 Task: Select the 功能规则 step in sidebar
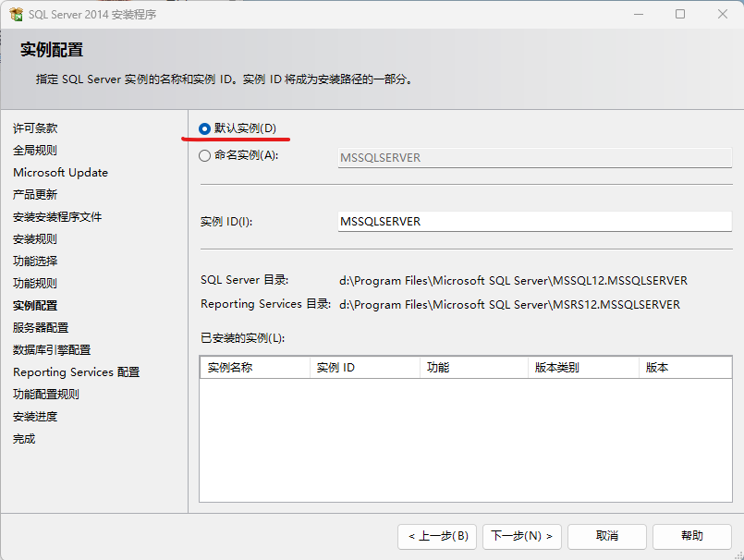click(x=35, y=284)
